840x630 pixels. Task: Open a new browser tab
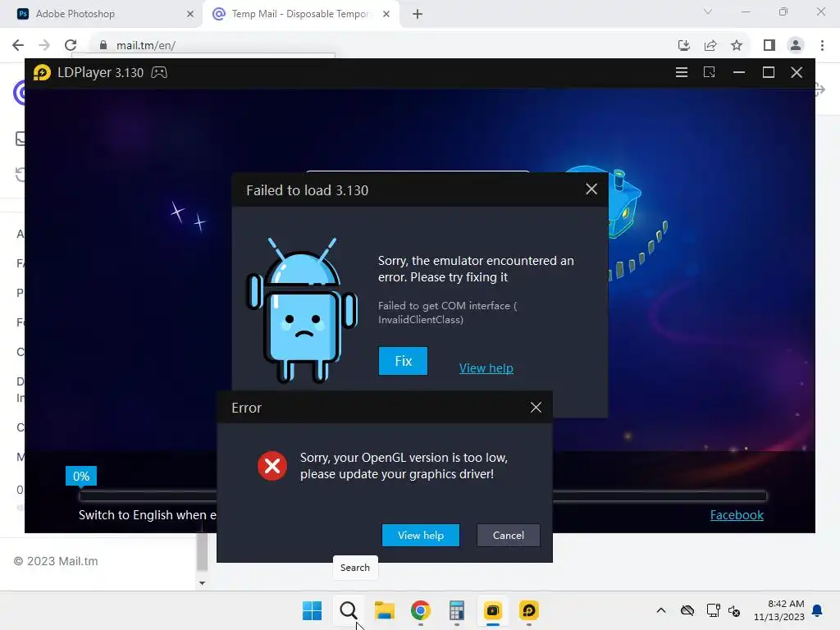point(418,14)
